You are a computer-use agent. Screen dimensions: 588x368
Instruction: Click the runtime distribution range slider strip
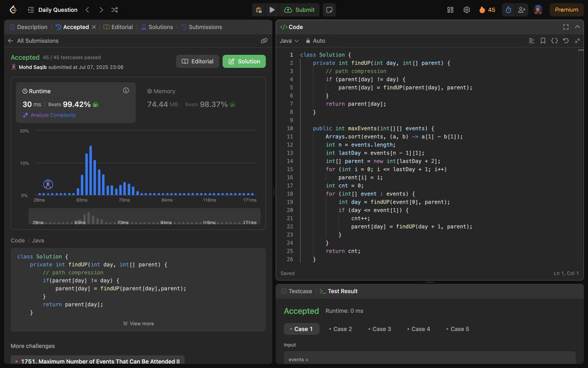(x=145, y=217)
